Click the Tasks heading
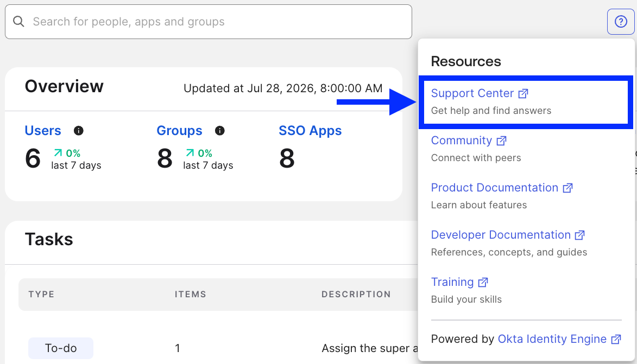This screenshot has width=637, height=364. pyautogui.click(x=49, y=239)
